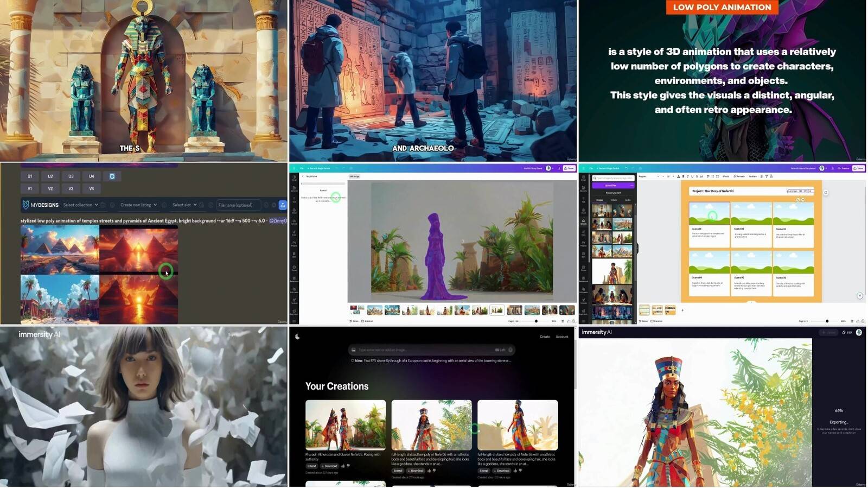Image resolution: width=868 pixels, height=488 pixels.
Task: Switch to the Videos tab in uploads
Action: [614, 200]
